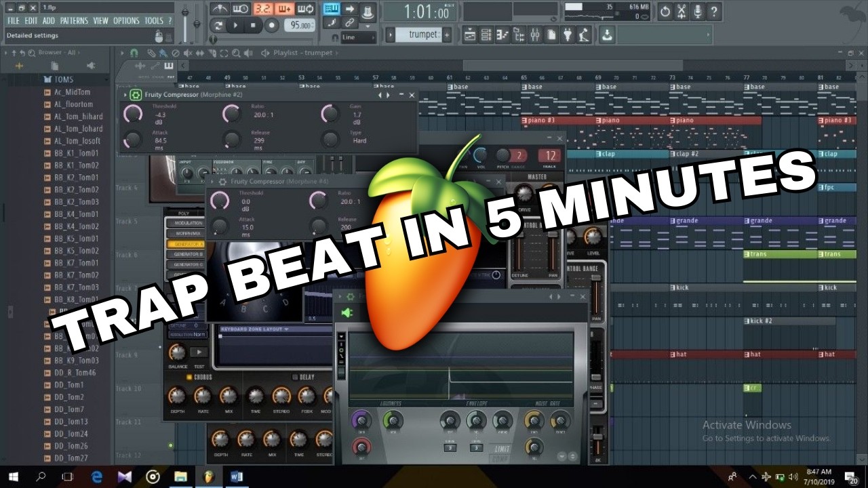868x488 pixels.
Task: Toggle loop recording button
Action: click(306, 9)
